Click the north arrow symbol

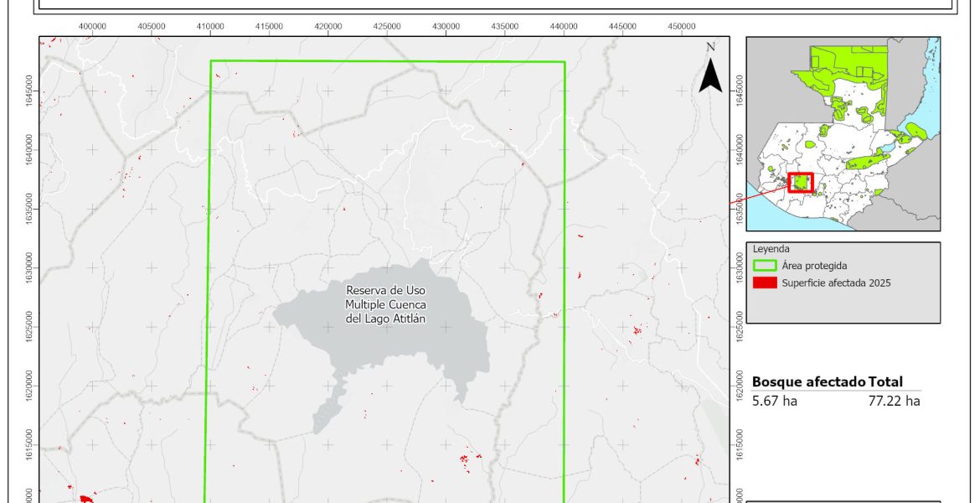710,75
